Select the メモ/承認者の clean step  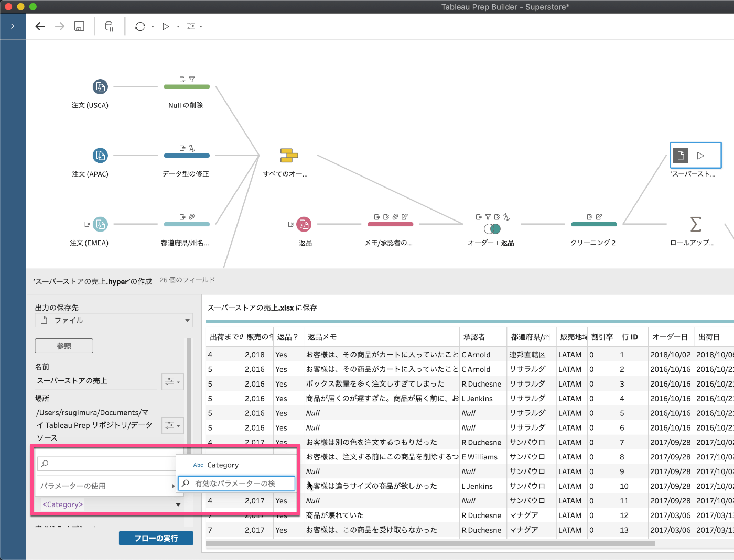pyautogui.click(x=390, y=224)
